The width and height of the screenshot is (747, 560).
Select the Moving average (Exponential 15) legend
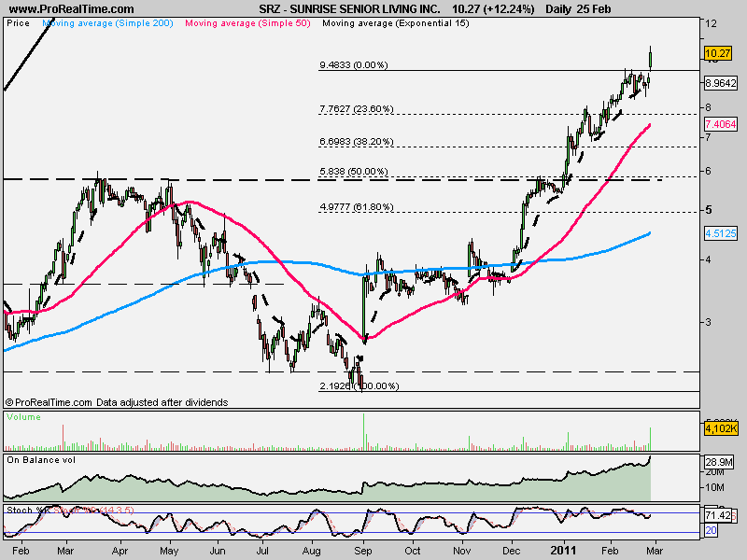396,23
